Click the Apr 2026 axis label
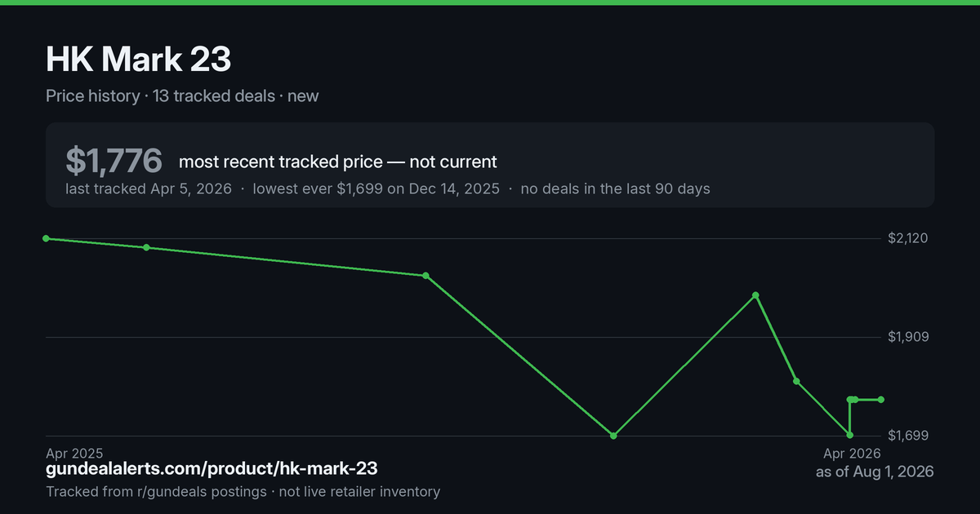The image size is (980, 514). click(852, 453)
